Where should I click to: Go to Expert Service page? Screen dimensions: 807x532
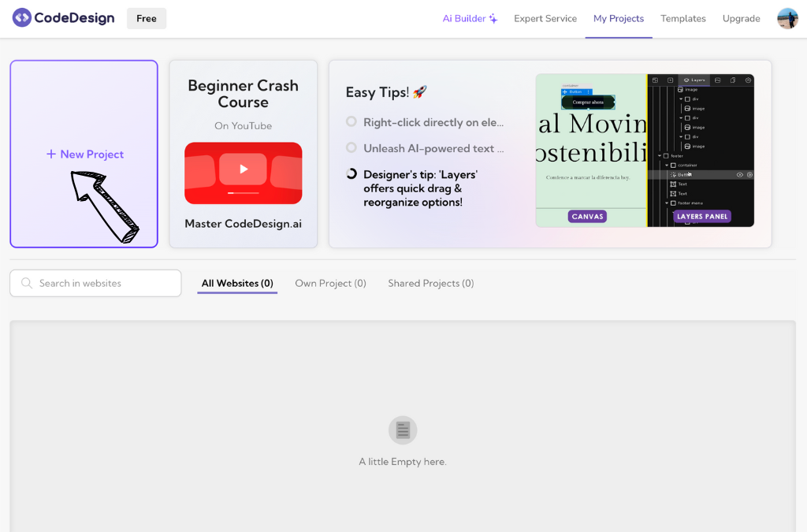(x=545, y=19)
